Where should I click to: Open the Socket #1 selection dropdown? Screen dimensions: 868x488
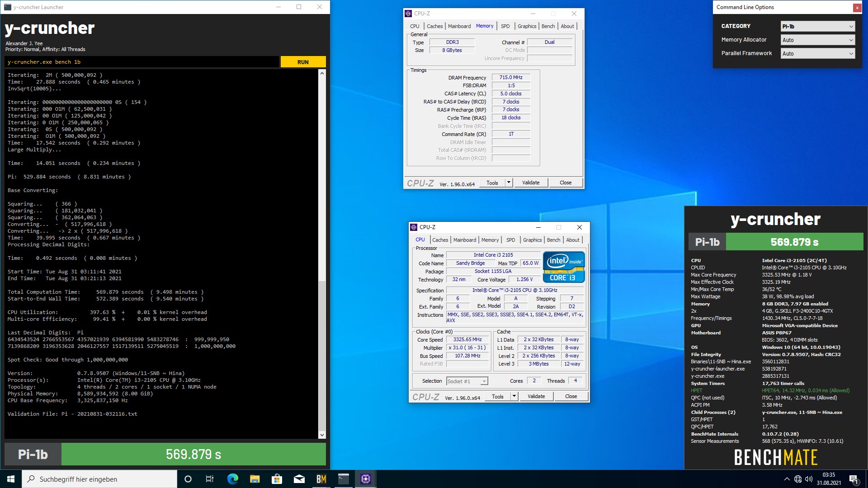pos(467,381)
